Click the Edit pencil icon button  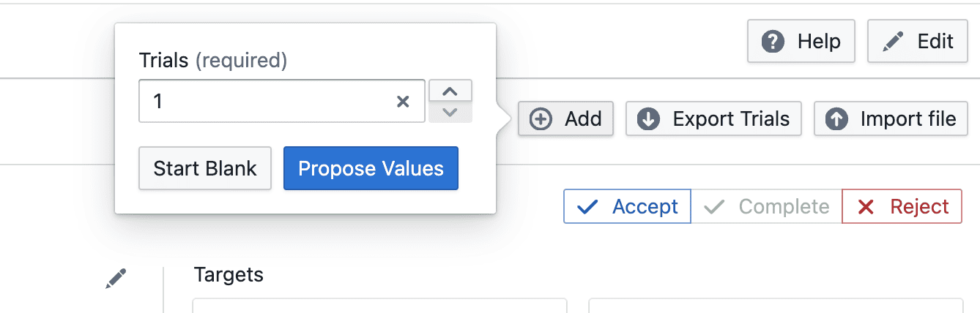pos(893,42)
